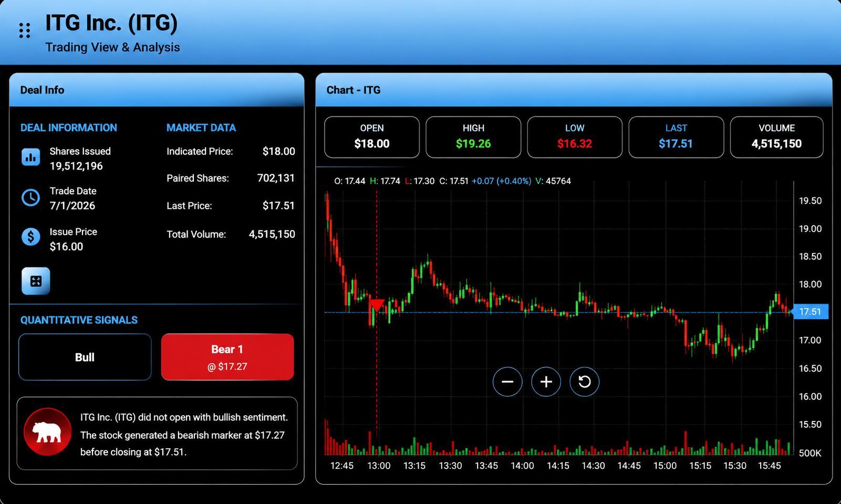
Task: Click the VOLUME 4,515,150 stat card
Action: coord(776,137)
